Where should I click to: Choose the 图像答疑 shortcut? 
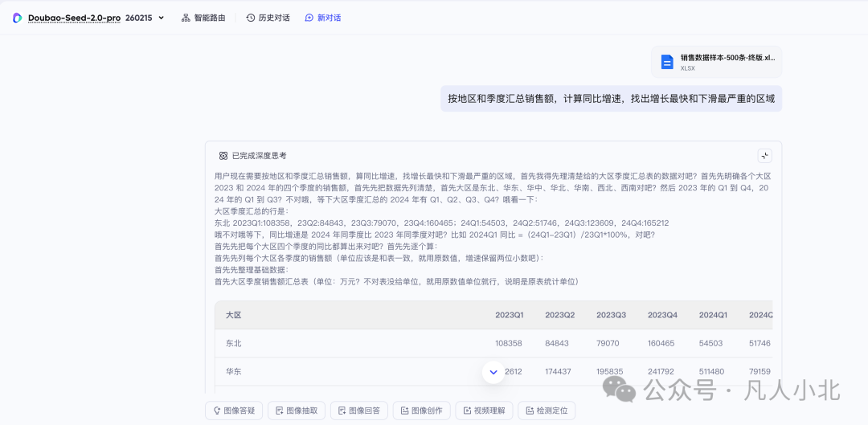[x=234, y=411]
